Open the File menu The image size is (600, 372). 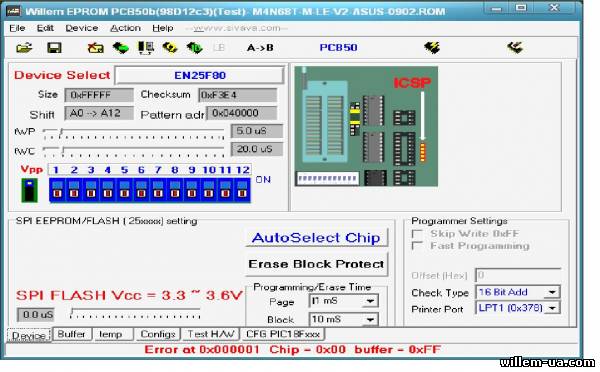(17, 28)
